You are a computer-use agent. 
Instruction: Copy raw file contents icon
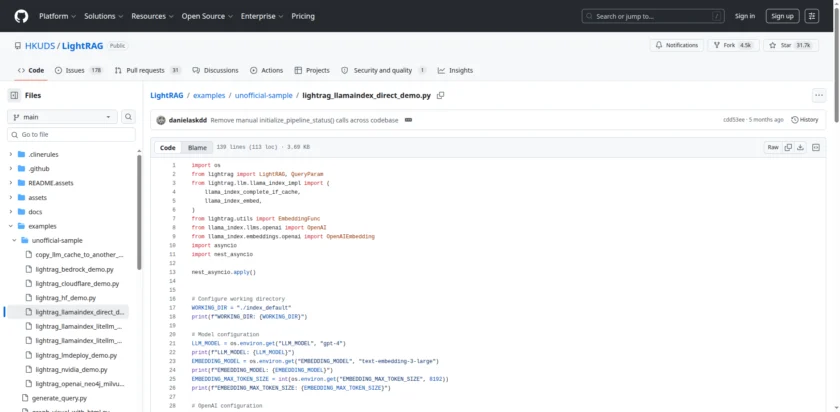788,147
